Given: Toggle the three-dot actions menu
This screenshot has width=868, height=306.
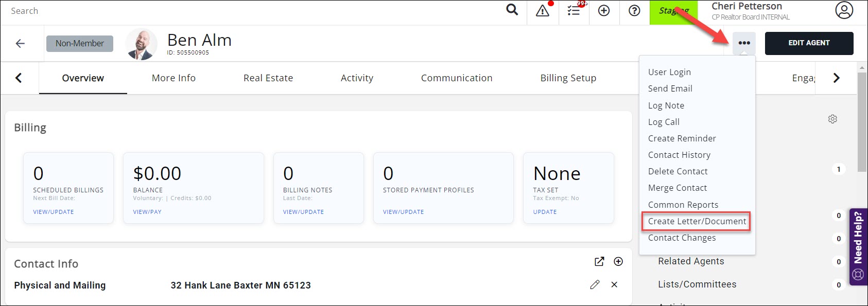Looking at the screenshot, I should click(744, 43).
